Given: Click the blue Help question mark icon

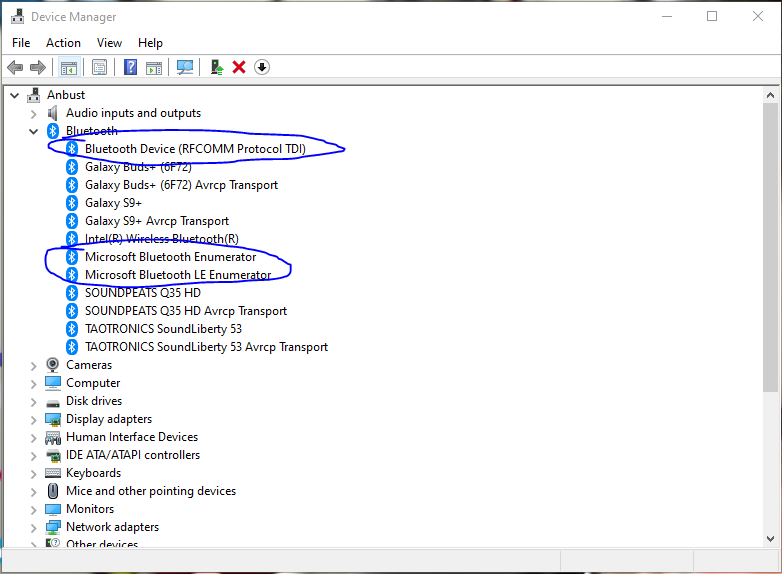Looking at the screenshot, I should pyautogui.click(x=130, y=67).
